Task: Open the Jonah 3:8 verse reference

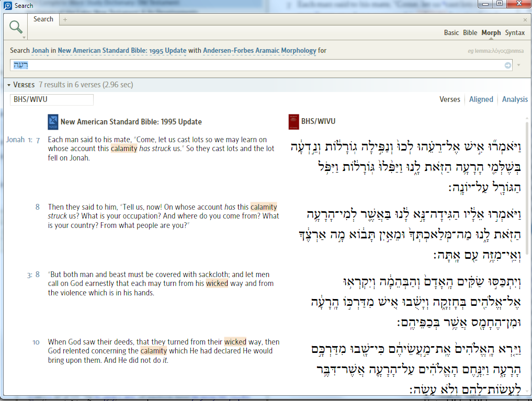Action: coord(33,274)
